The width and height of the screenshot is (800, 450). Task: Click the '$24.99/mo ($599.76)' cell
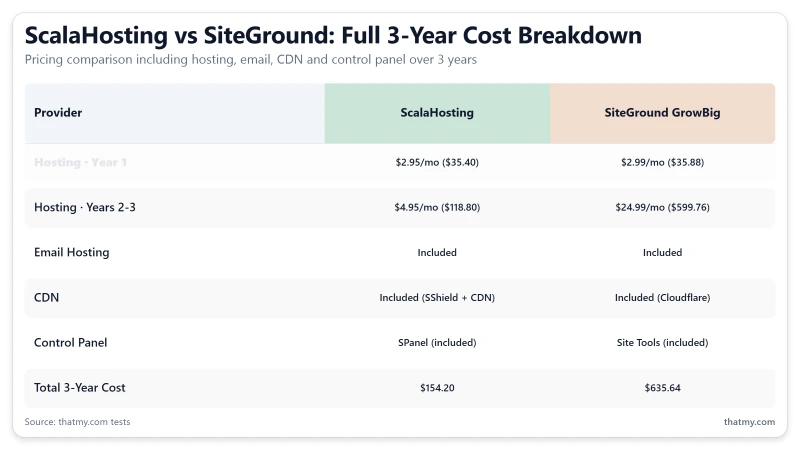662,207
